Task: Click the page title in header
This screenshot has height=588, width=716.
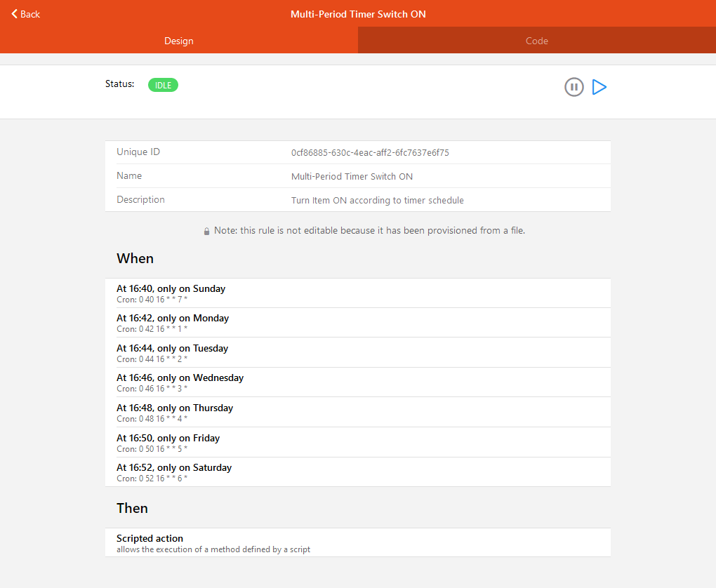Action: [358, 14]
